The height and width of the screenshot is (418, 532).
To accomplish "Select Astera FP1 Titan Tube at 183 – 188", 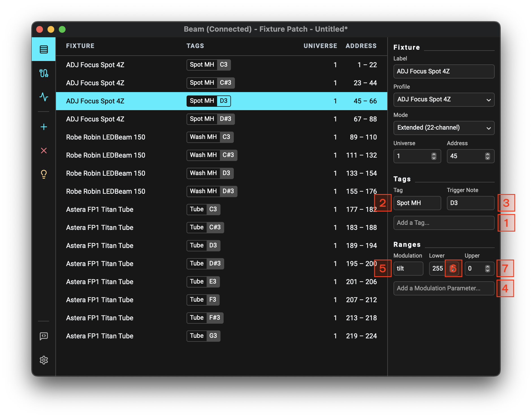I will 222,228.
